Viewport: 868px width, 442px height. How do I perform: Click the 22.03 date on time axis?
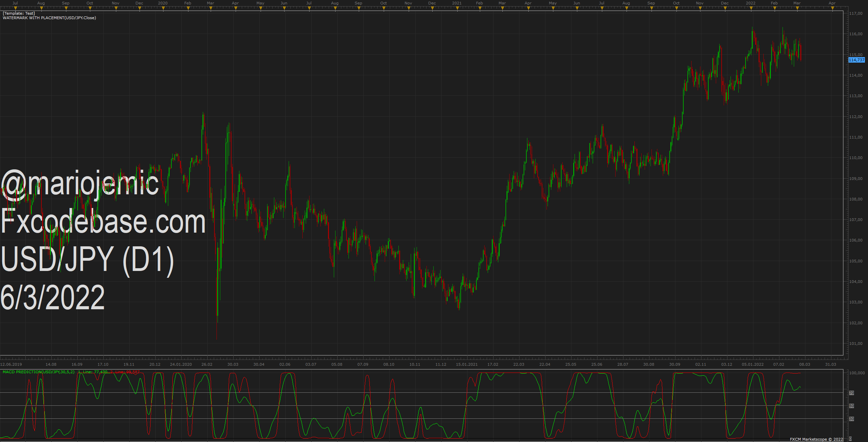519,364
